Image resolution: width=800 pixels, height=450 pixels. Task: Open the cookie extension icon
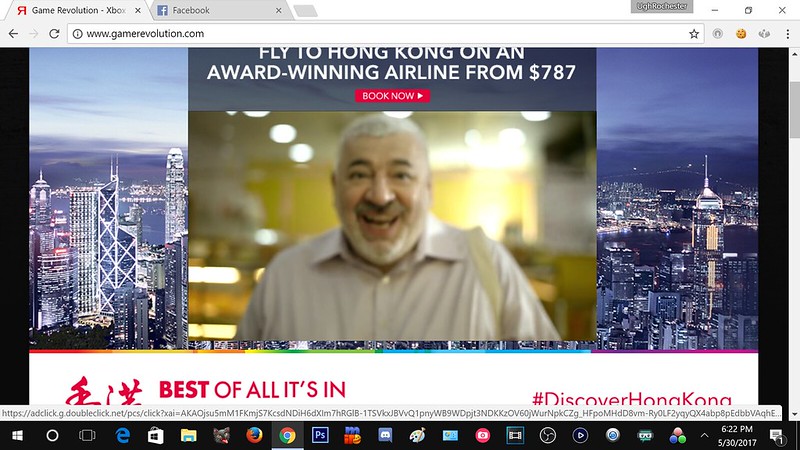741,34
